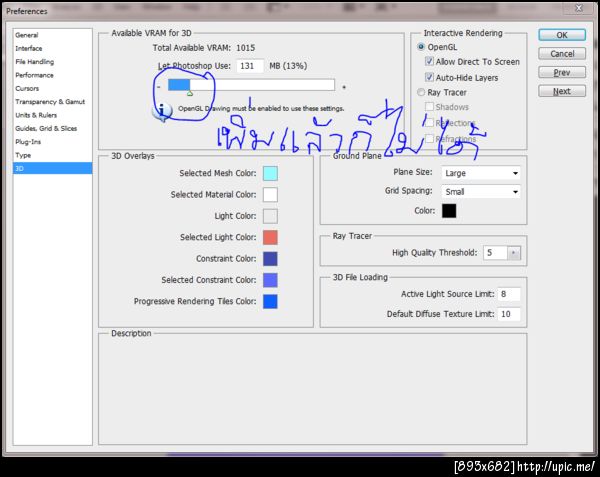This screenshot has width=600, height=477.
Task: Click the VRAM usage slider bar
Action: [251, 85]
